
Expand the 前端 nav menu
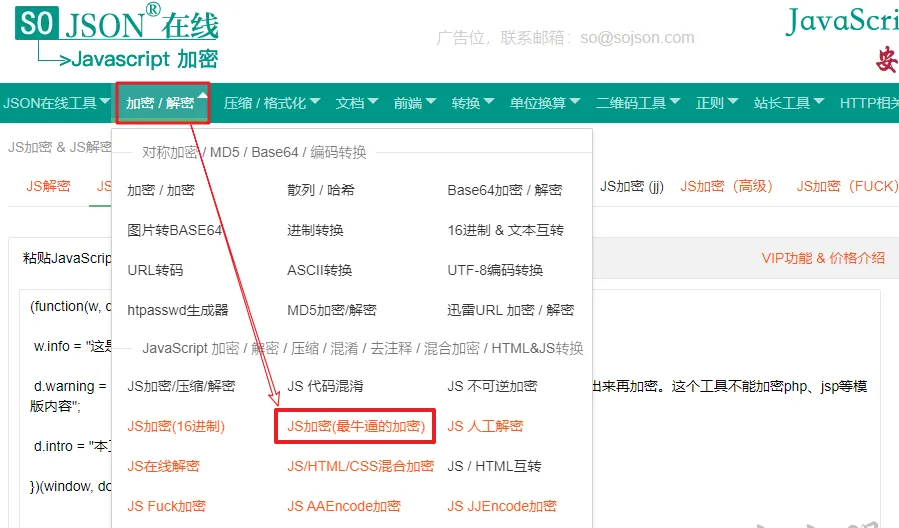415,103
